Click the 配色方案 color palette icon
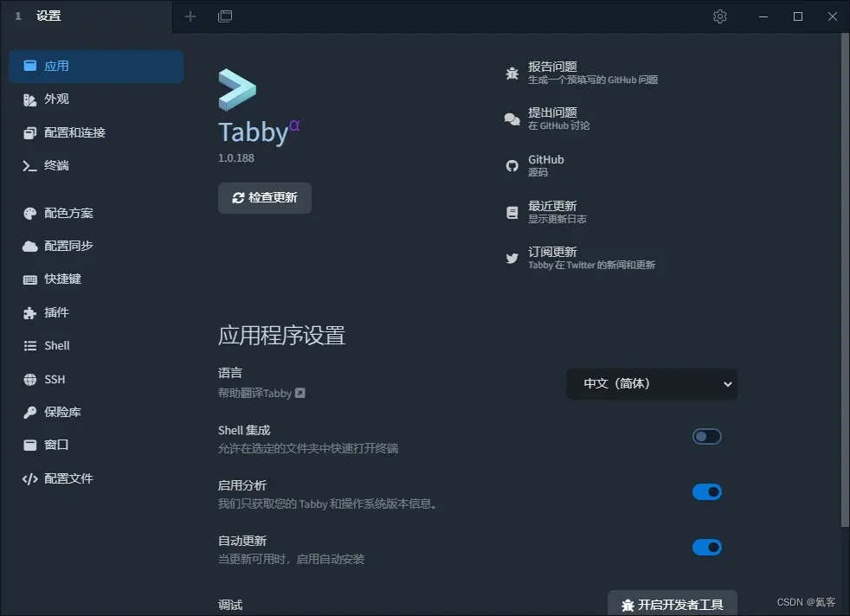 click(x=29, y=214)
